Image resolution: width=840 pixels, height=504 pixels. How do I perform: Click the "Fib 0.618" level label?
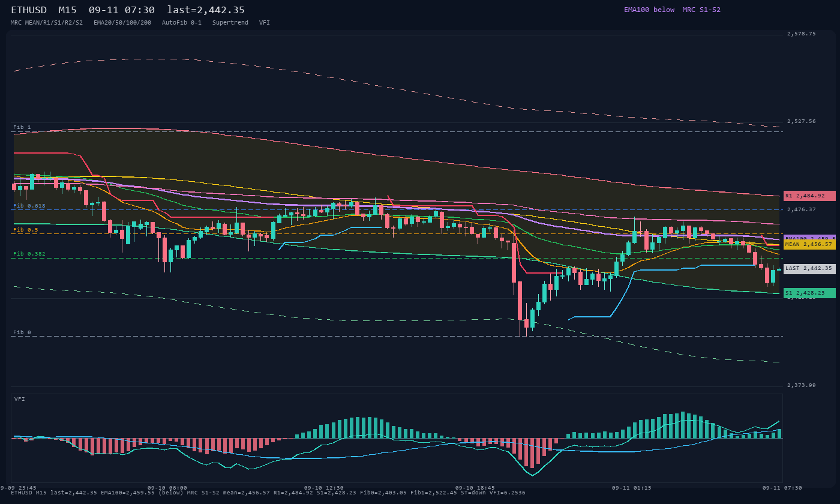pyautogui.click(x=29, y=206)
